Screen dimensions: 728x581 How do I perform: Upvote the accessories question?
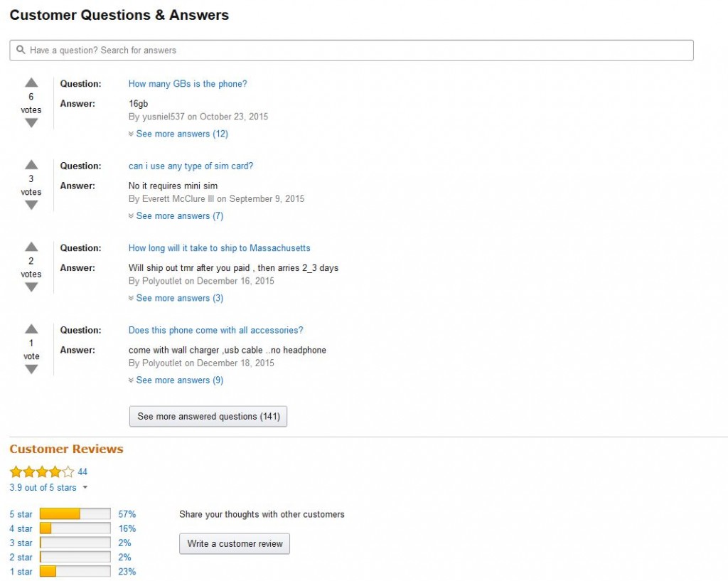pyautogui.click(x=31, y=329)
